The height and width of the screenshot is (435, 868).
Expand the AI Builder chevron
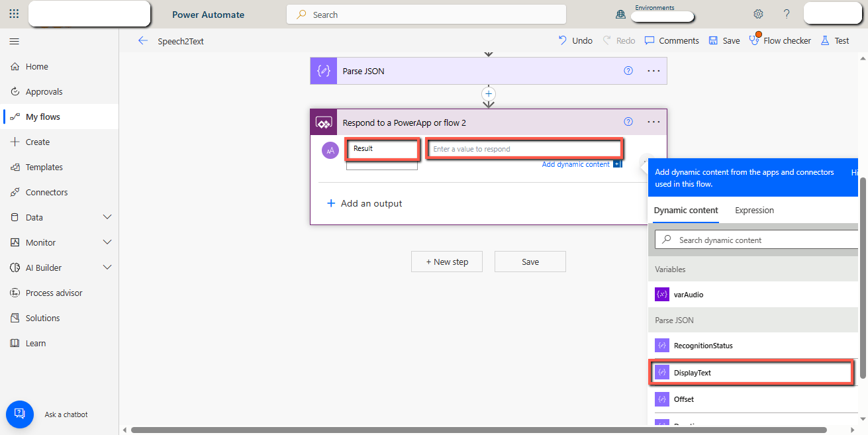[x=107, y=267]
